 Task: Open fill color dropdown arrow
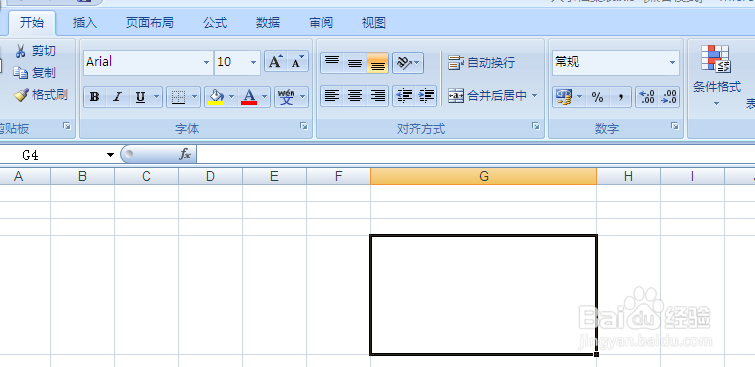232,97
